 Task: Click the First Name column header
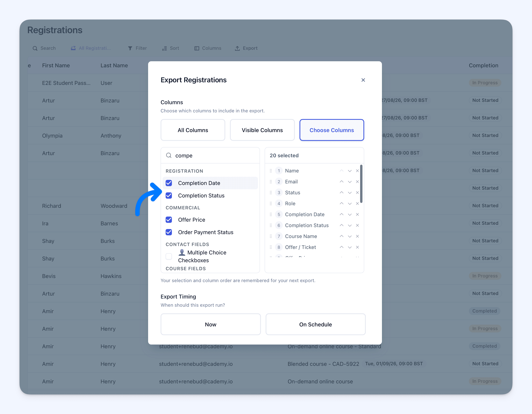click(56, 65)
